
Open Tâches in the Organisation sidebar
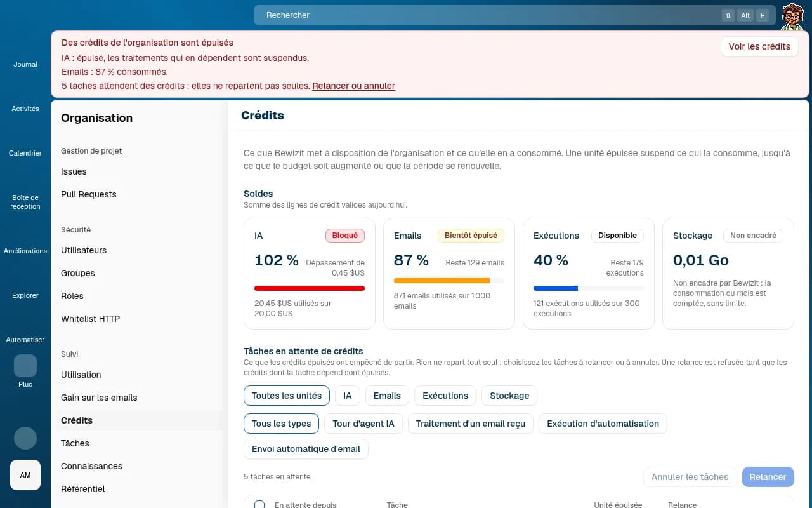click(140, 443)
